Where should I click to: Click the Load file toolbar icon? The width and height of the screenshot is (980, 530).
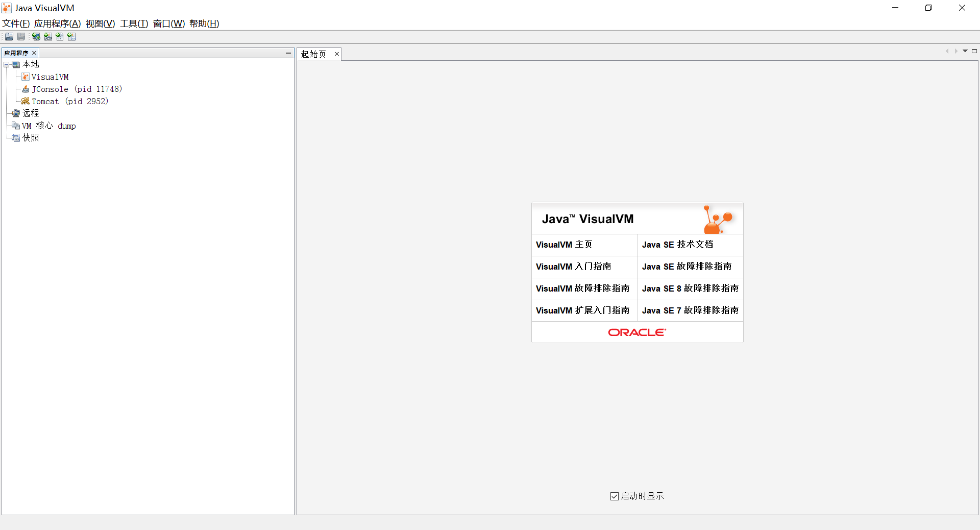(x=9, y=37)
